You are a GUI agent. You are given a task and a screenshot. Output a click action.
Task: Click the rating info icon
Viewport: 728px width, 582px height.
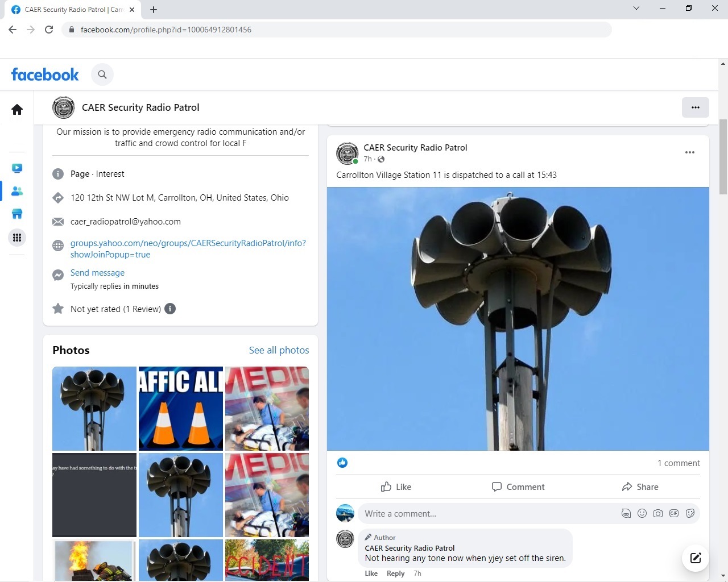pos(170,309)
